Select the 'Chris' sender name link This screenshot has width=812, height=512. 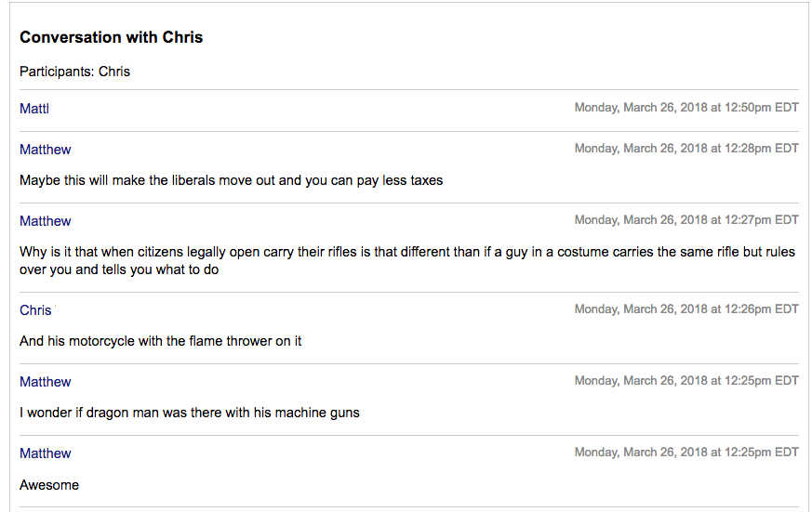click(35, 310)
